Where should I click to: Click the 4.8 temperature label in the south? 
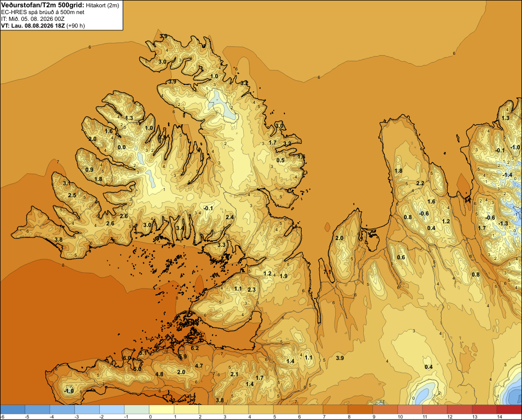point(159,374)
